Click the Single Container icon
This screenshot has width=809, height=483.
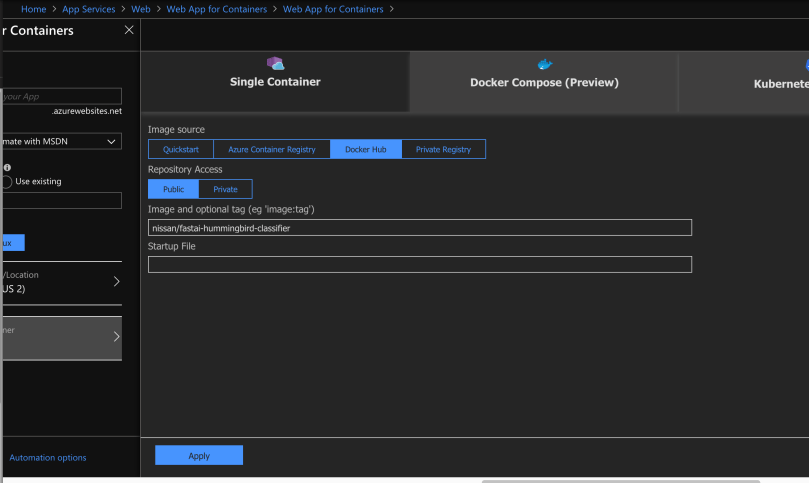[x=275, y=63]
